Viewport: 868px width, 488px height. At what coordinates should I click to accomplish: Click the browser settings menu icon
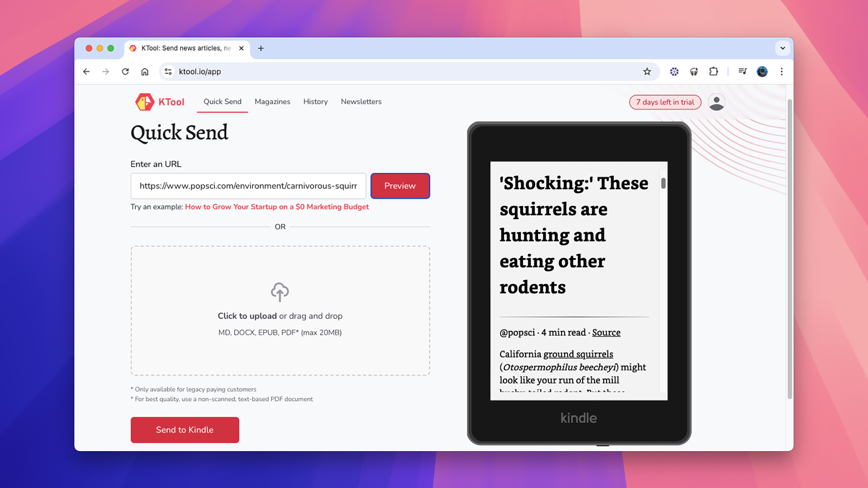(x=782, y=72)
